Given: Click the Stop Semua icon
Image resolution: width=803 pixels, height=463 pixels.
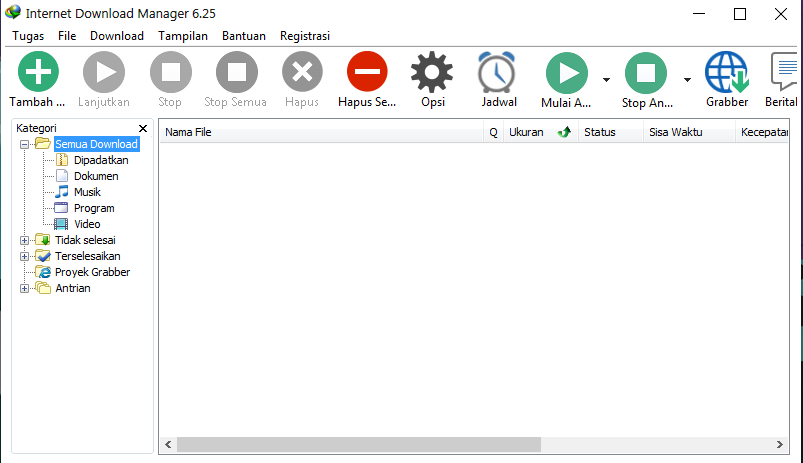Looking at the screenshot, I should (237, 72).
